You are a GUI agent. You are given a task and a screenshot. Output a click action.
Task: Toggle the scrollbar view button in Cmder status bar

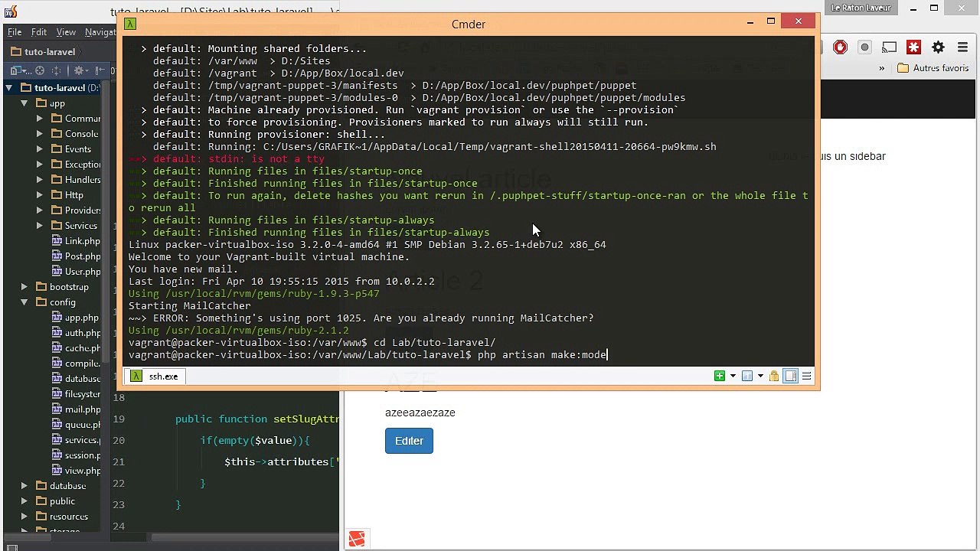pyautogui.click(x=790, y=376)
